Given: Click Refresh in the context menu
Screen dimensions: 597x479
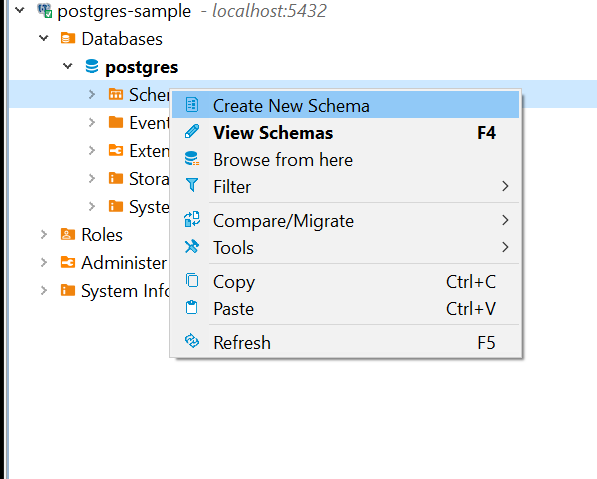Looking at the screenshot, I should point(345,342).
